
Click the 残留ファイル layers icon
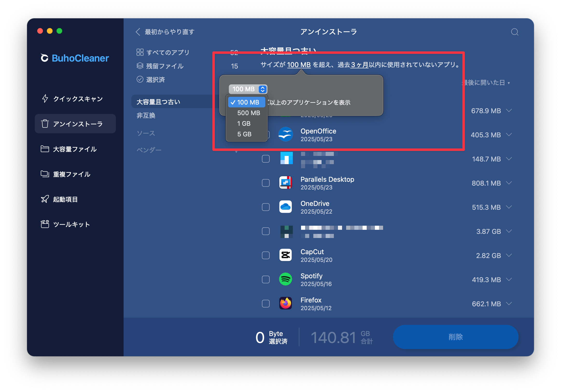(x=140, y=66)
